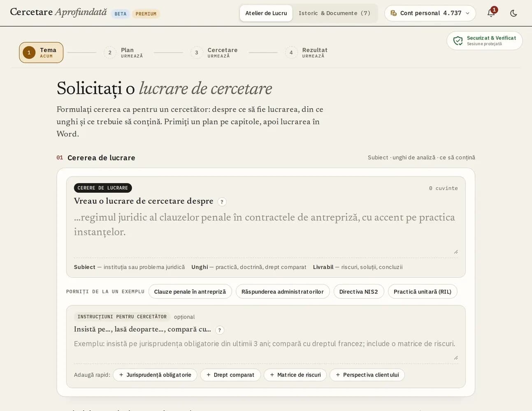This screenshot has height=411, width=532.
Task: Click the 0 cuvinte word counter
Action: (x=444, y=188)
